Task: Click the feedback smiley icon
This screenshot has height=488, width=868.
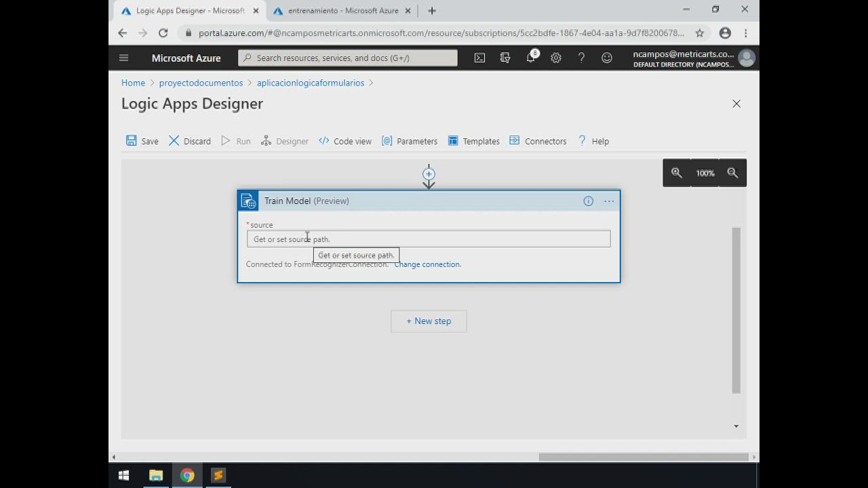Action: (607, 58)
